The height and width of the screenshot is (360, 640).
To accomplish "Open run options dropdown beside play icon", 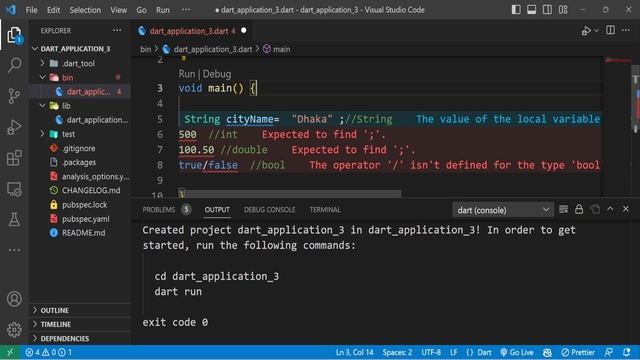I will [596, 31].
